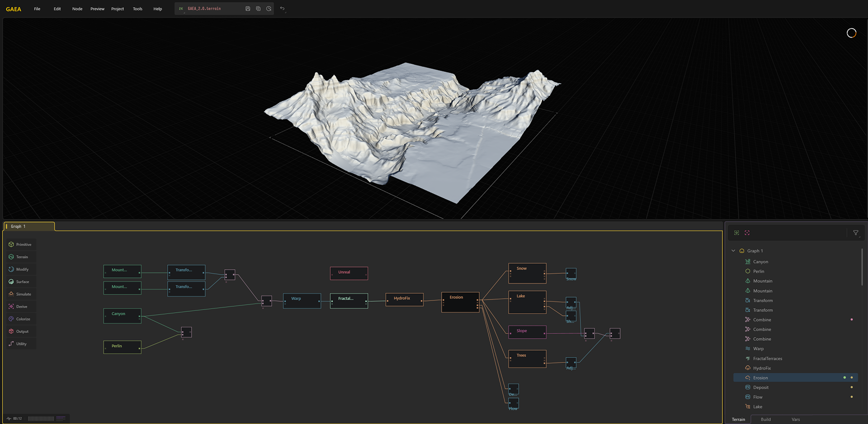Switch to the Vars tab
Screen dimensions: 868x424
tap(796, 419)
